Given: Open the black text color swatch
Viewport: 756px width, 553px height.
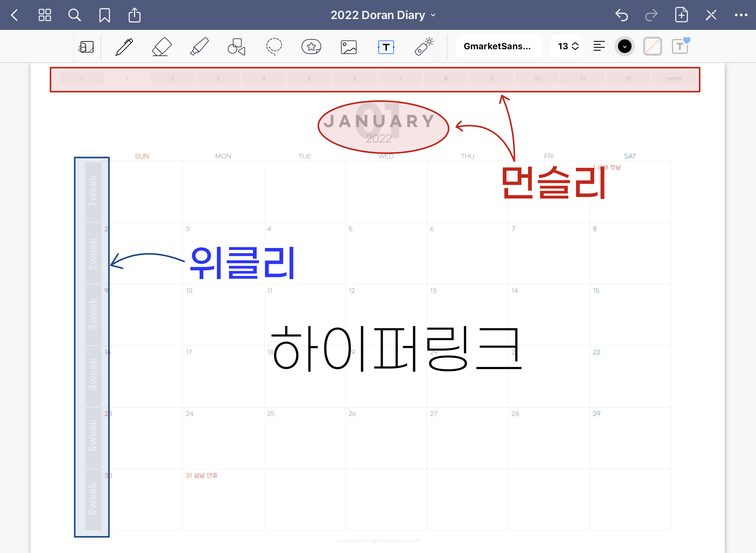Looking at the screenshot, I should pyautogui.click(x=624, y=46).
